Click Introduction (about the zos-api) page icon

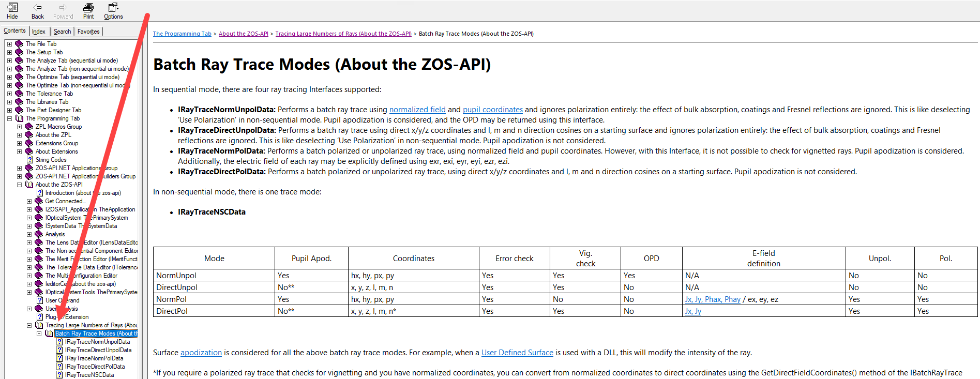coord(40,193)
